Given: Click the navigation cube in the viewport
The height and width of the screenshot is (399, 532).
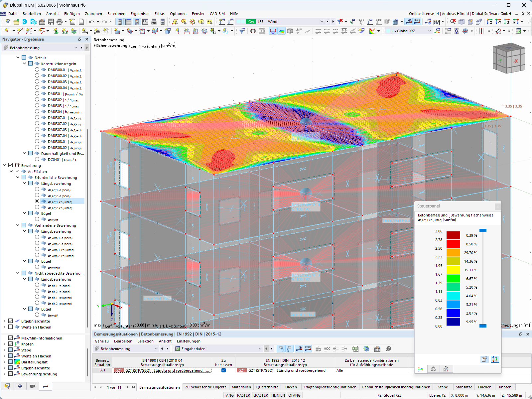Looking at the screenshot, I should (509, 58).
